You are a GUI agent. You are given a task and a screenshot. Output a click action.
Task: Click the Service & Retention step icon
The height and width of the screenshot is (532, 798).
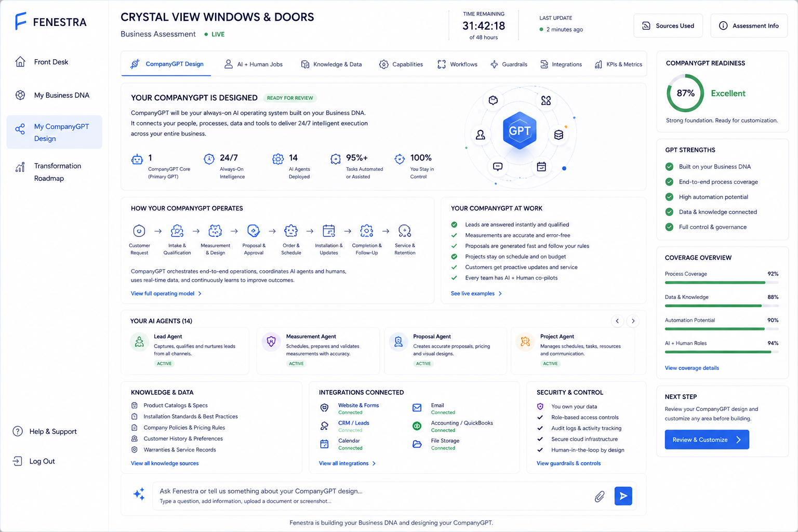405,231
